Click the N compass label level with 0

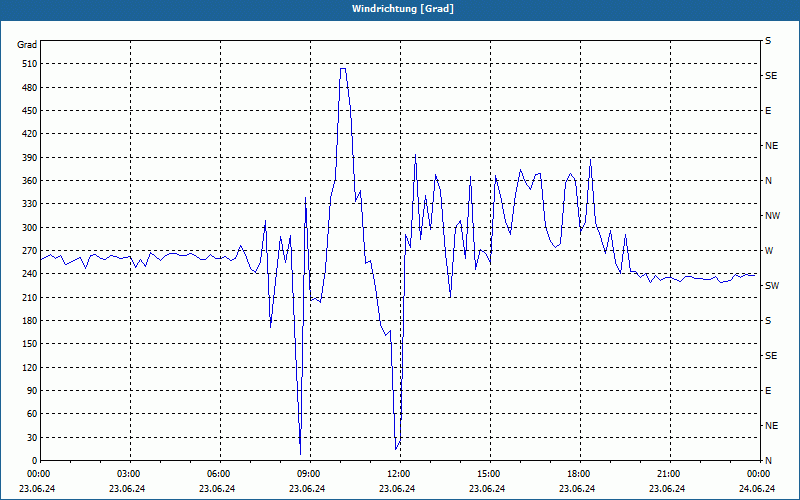[768, 461]
